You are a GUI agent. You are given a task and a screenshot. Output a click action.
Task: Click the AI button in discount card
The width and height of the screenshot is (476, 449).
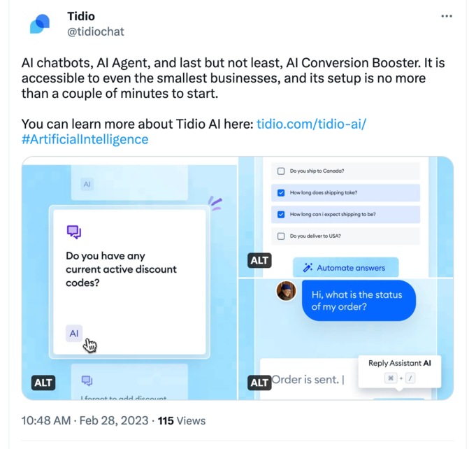[x=74, y=334]
